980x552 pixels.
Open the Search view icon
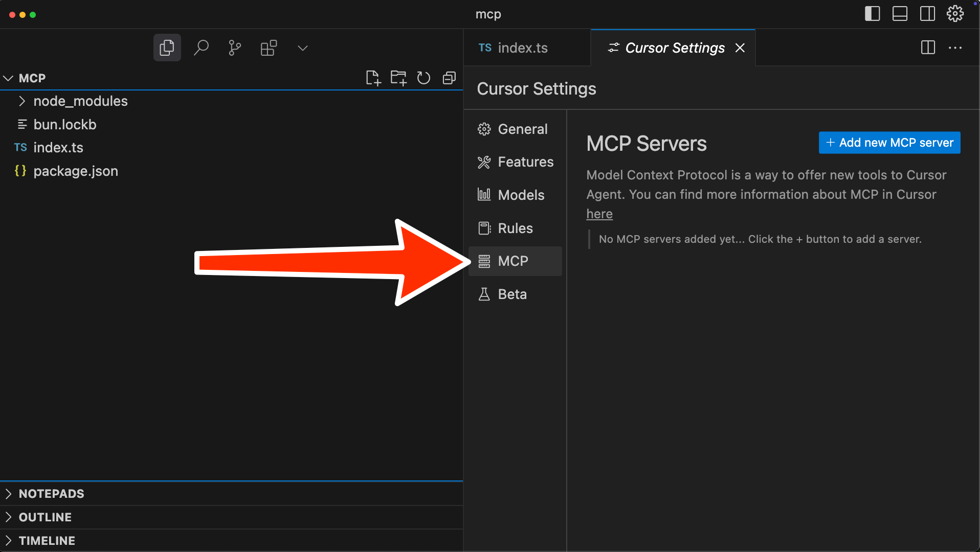(x=201, y=48)
